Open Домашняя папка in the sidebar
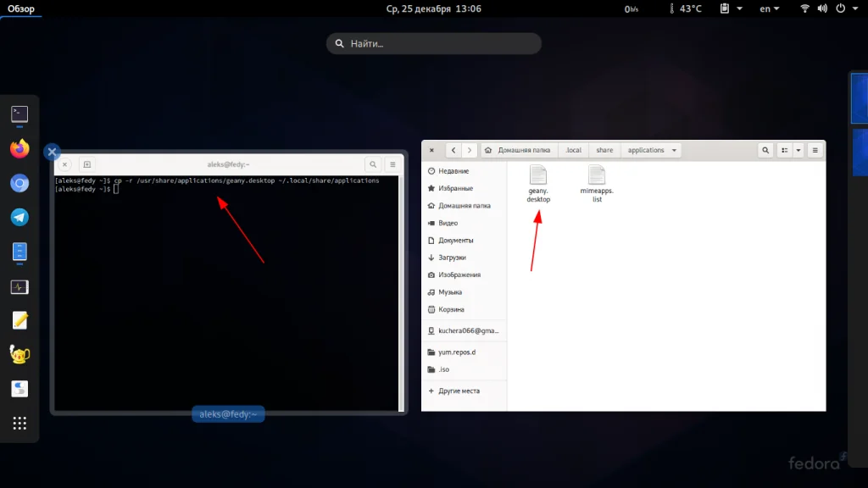 click(464, 205)
